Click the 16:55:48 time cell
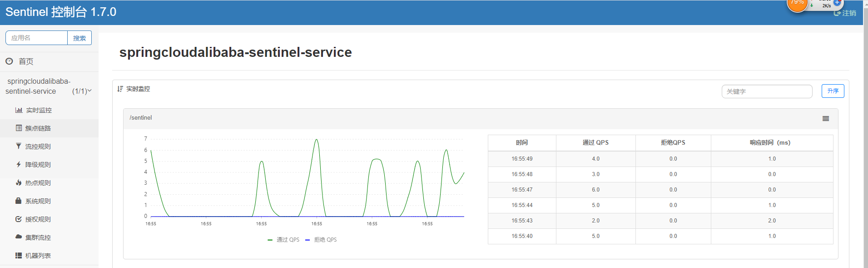The width and height of the screenshot is (868, 268). pyautogui.click(x=522, y=174)
